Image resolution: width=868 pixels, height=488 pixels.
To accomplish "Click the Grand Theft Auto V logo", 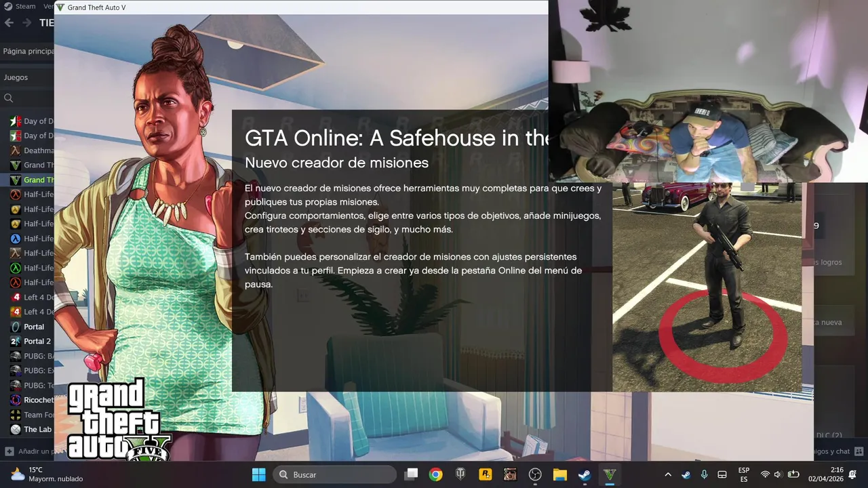I will coord(119,420).
